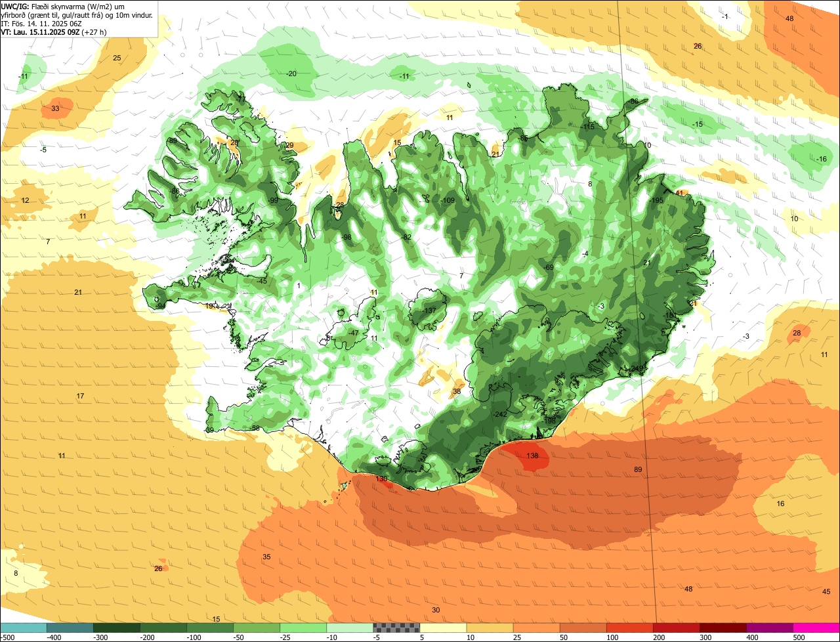The image size is (840, 642).
Task: Click the '-82' value on the map
Action: [406, 237]
